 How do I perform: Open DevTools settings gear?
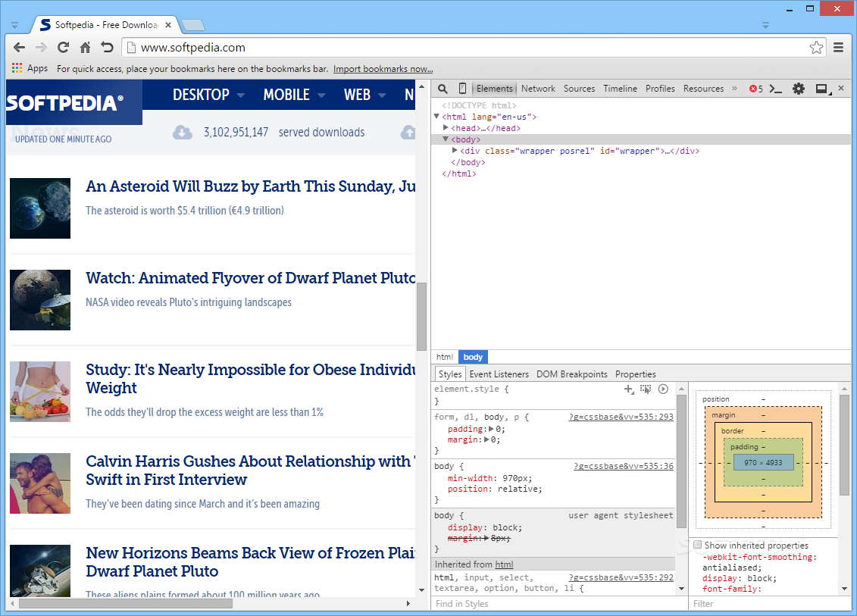point(799,89)
